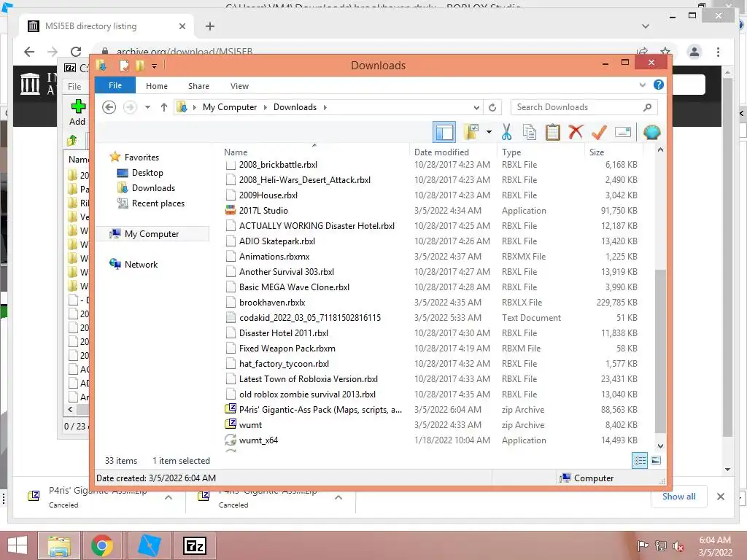The image size is (747, 560).
Task: Open Explorer Help question mark
Action: (x=659, y=85)
